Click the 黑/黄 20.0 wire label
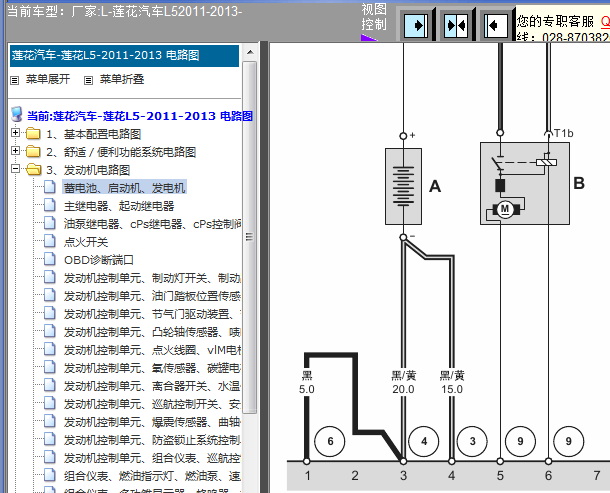The height and width of the screenshot is (493, 610). [403, 382]
